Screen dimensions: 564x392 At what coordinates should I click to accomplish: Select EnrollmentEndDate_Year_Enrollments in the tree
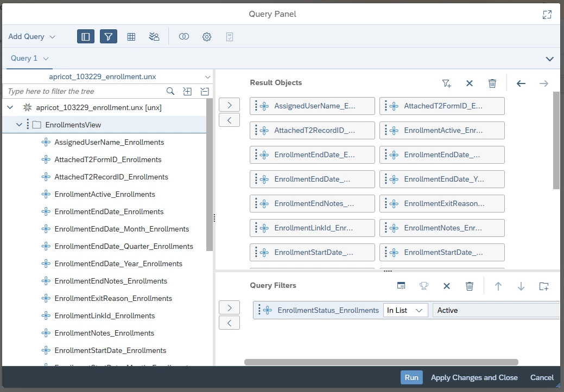(x=118, y=264)
